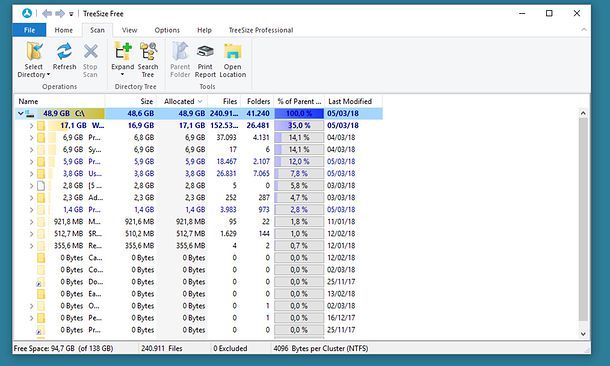
Task: Click the 37.093 files cell
Action: tap(226, 138)
